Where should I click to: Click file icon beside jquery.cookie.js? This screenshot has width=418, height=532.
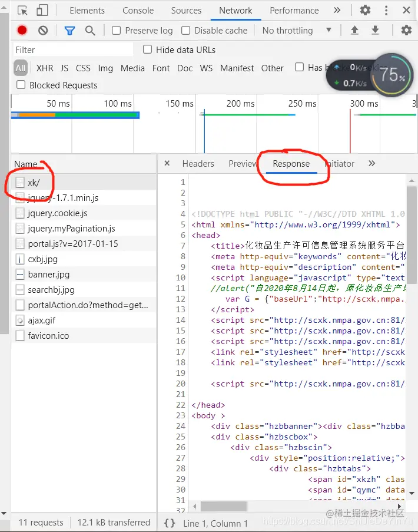[20, 213]
